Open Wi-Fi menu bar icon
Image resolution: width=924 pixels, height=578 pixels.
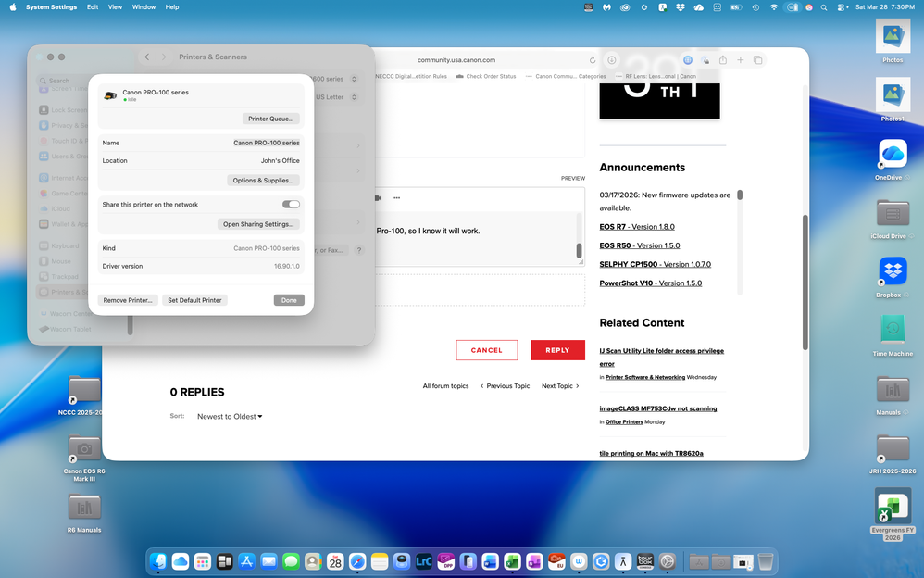[x=774, y=7]
